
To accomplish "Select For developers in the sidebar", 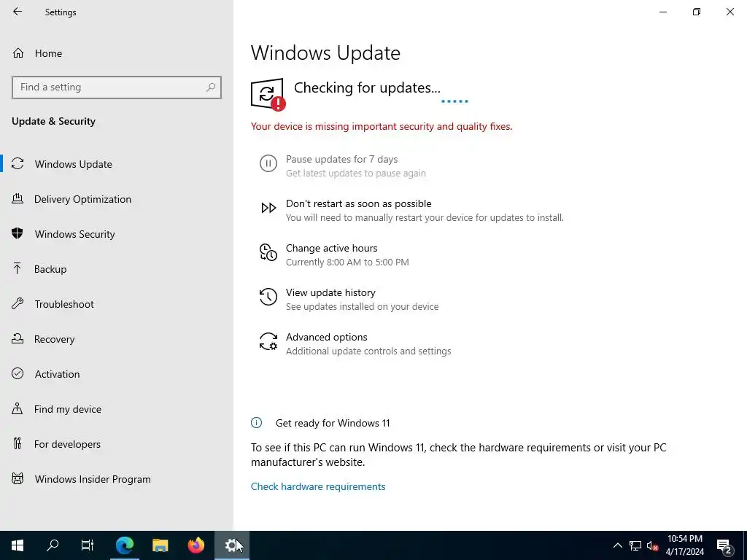I will point(117,444).
